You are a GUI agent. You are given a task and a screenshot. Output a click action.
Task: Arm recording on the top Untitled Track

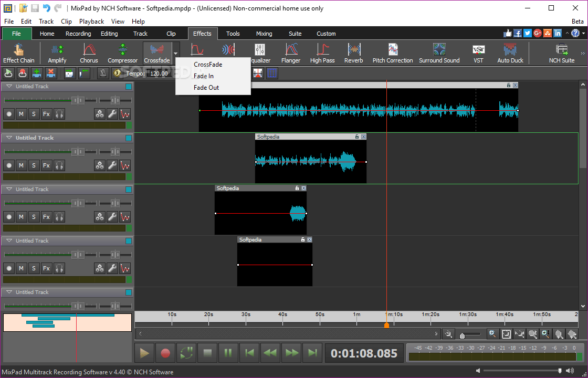coord(9,113)
